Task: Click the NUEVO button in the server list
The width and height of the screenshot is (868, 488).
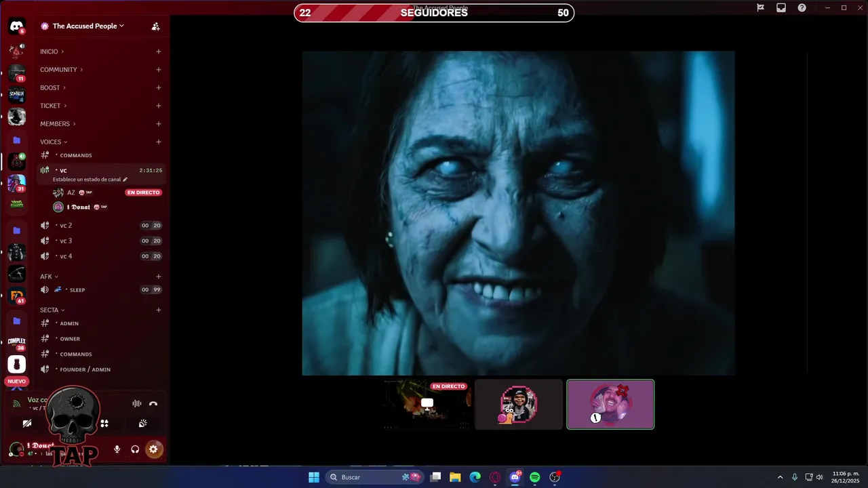Action: pyautogui.click(x=16, y=382)
